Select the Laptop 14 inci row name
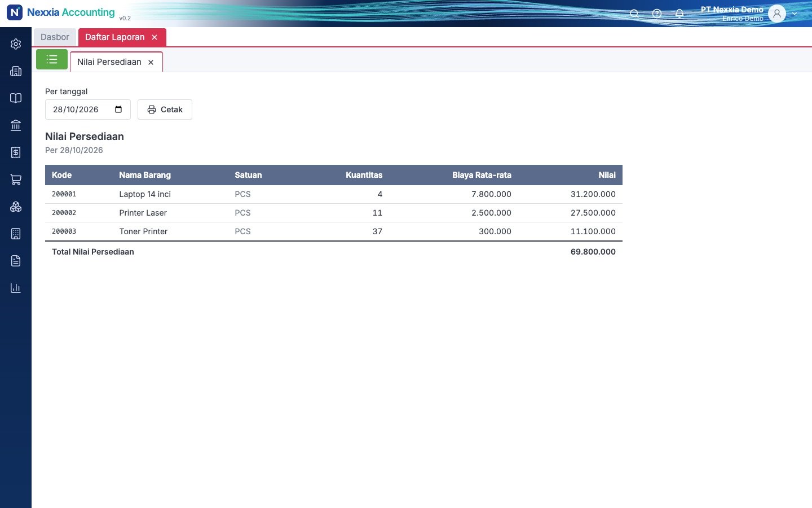The image size is (812, 508). tap(145, 194)
